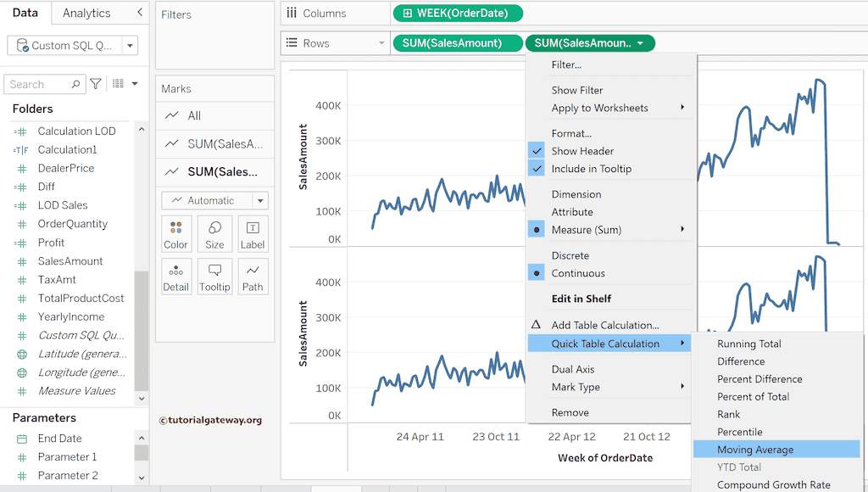Click the Tooltip marks card button

[x=214, y=277]
